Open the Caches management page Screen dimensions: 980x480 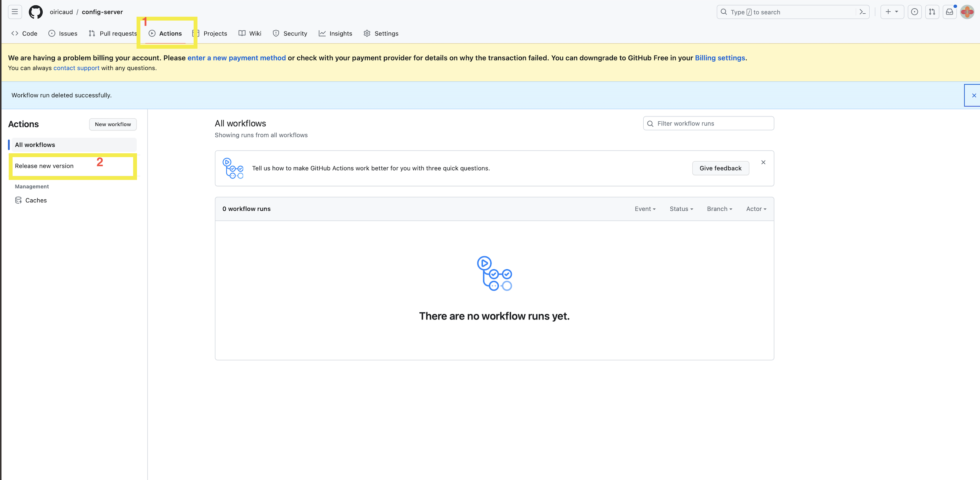(36, 200)
